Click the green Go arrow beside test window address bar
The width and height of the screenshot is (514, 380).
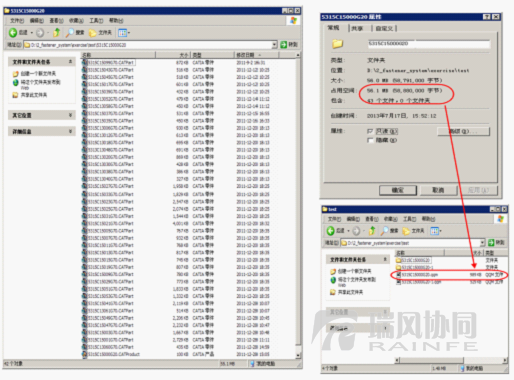(x=491, y=243)
